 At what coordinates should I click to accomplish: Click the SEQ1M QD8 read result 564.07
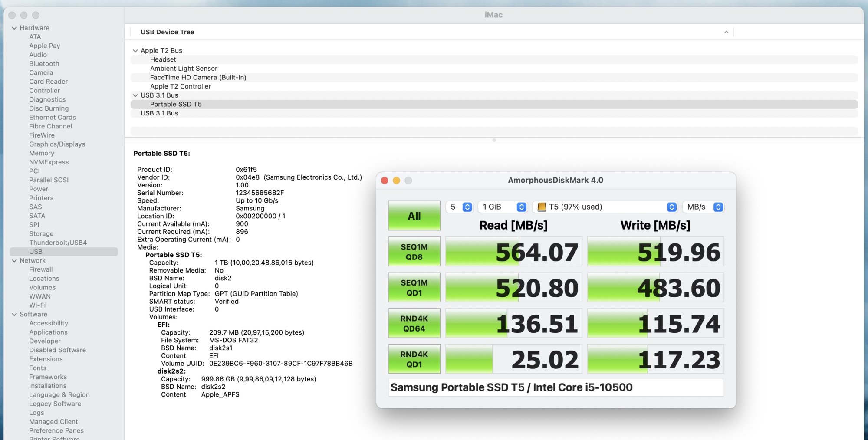point(514,252)
